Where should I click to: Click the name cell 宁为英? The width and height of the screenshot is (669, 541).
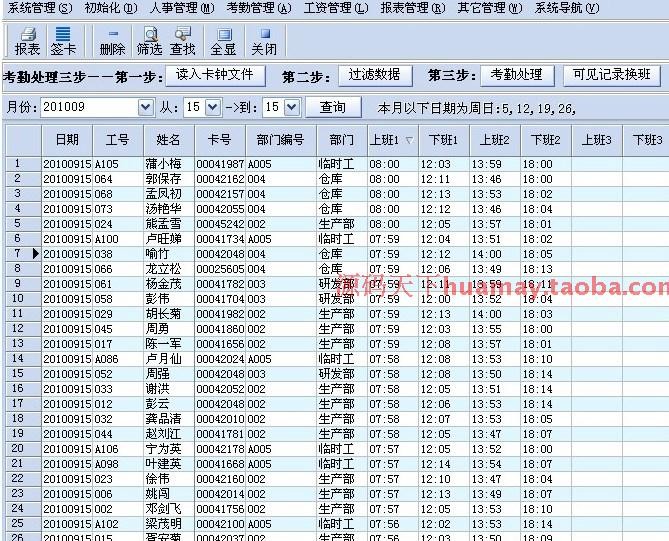click(x=169, y=449)
